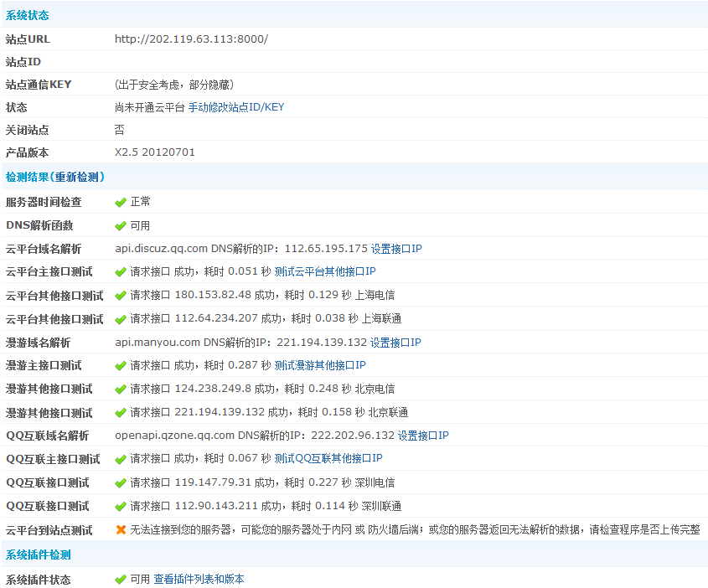Click QQ互联域名解析 row label
The width and height of the screenshot is (708, 588).
tap(48, 436)
